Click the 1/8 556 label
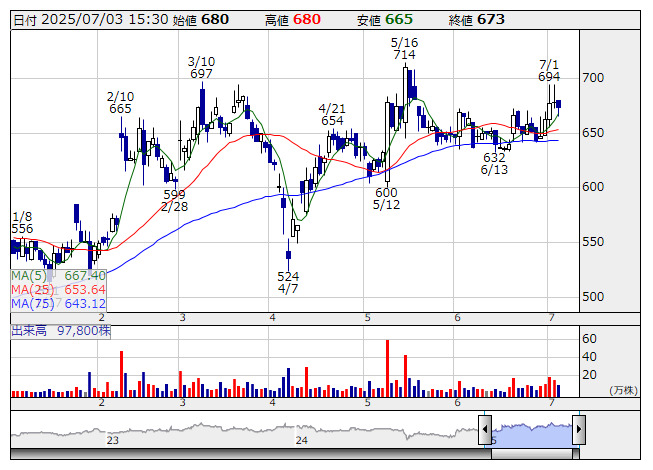The image size is (653, 470). (x=22, y=223)
